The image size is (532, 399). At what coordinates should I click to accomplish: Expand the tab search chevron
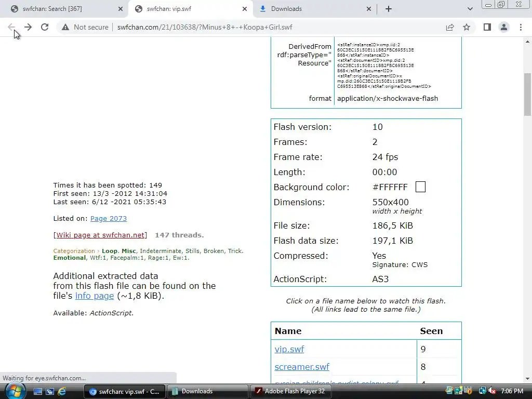click(470, 9)
